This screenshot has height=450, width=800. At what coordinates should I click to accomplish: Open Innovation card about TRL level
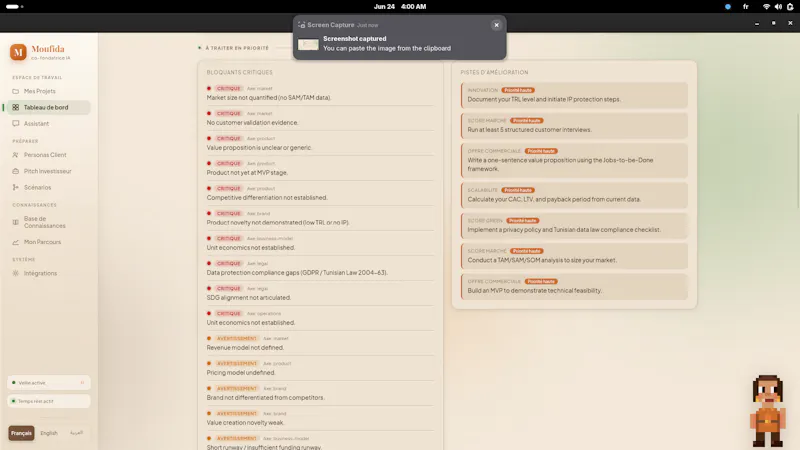[x=574, y=95]
